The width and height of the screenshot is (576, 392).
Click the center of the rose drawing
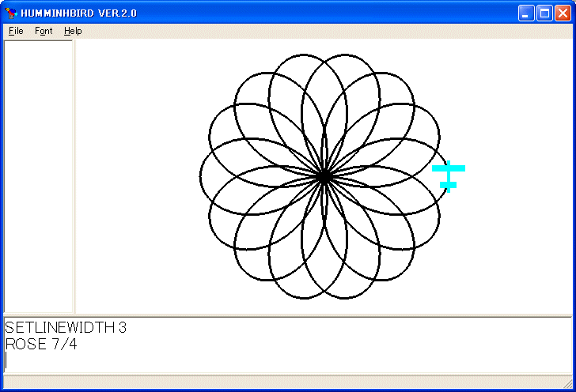[x=324, y=176]
